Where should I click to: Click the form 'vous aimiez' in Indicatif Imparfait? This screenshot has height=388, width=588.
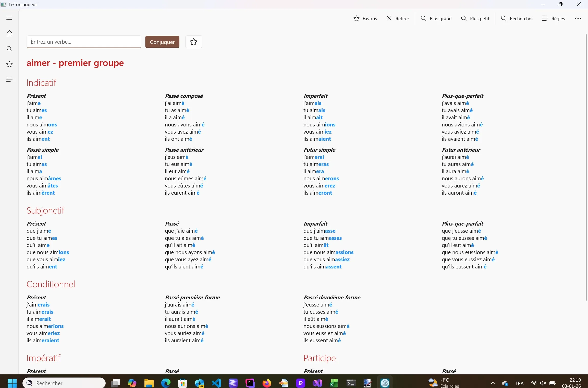tap(317, 132)
